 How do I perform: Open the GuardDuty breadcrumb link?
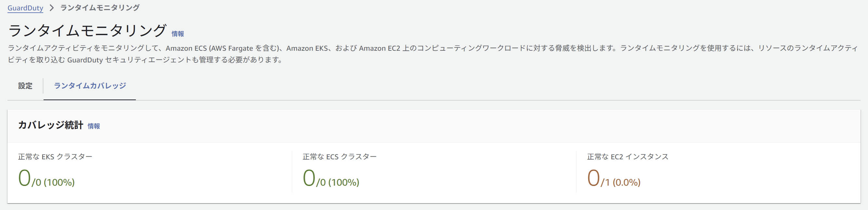point(25,8)
